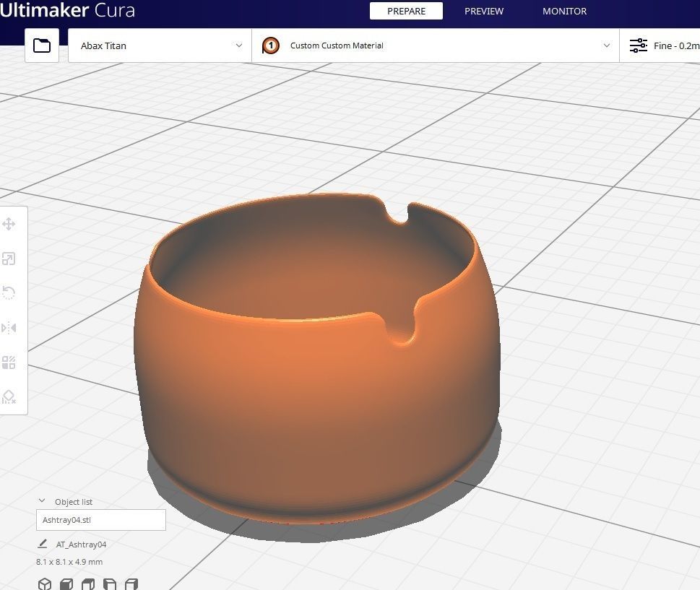Switch to front view cube icon

[66, 584]
